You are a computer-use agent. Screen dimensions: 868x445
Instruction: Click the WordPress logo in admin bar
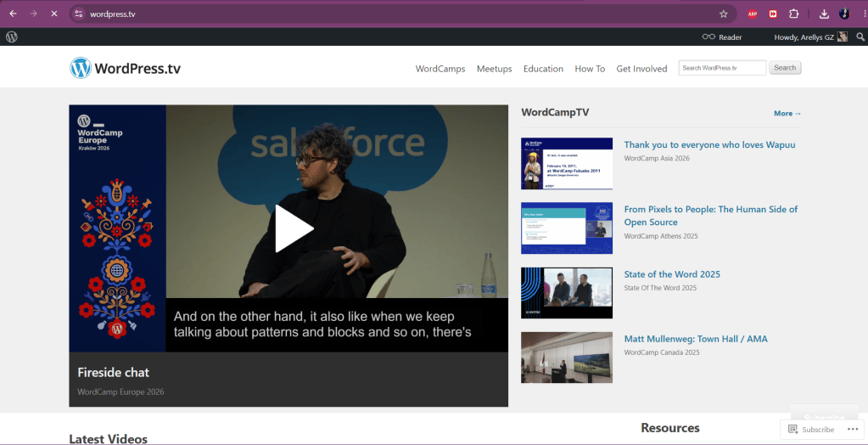(x=12, y=37)
